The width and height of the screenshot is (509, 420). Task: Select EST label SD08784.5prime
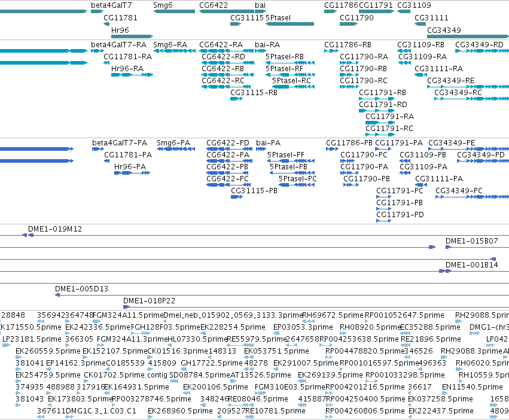click(200, 375)
